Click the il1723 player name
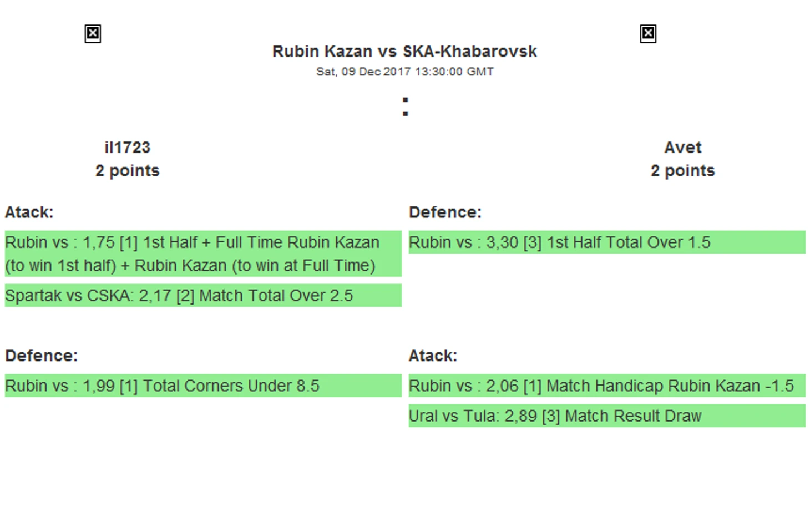The height and width of the screenshot is (532, 810). [127, 148]
